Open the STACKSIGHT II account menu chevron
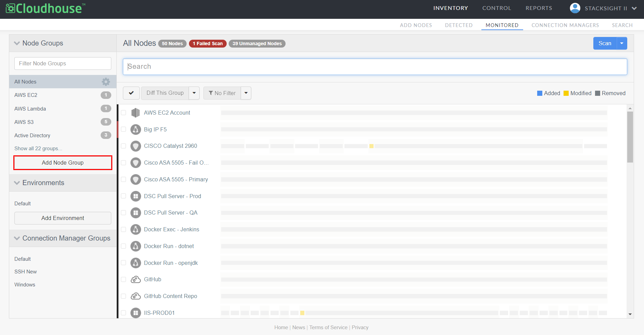This screenshot has width=644, height=335. [x=634, y=8]
